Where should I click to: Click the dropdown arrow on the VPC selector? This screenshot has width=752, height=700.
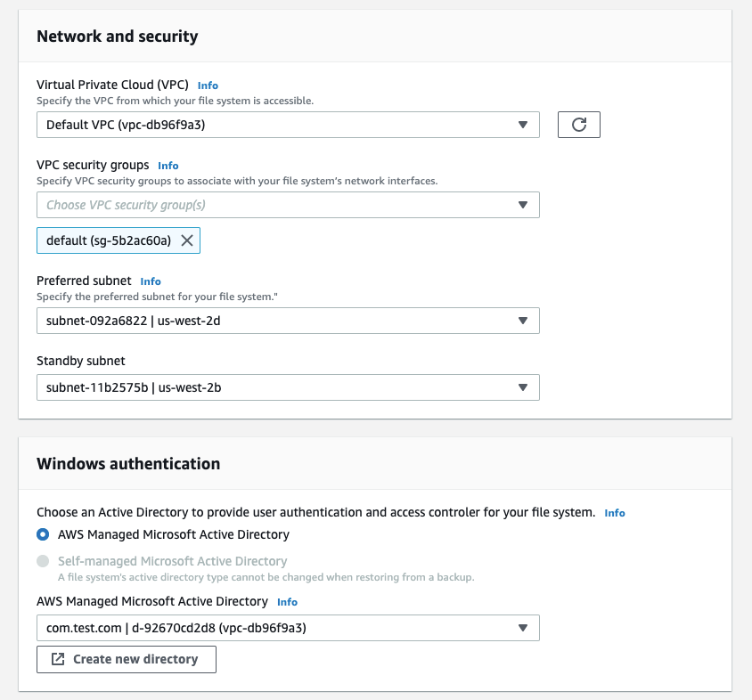tap(523, 125)
